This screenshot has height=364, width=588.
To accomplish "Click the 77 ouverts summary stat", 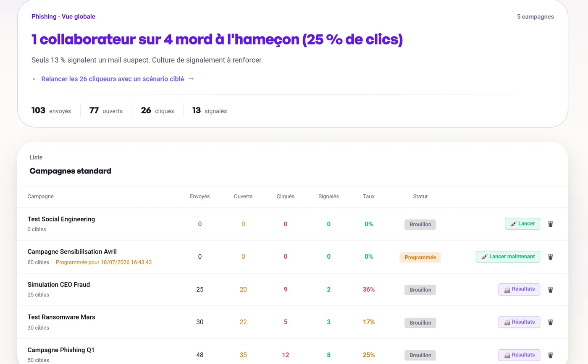I will tap(106, 110).
